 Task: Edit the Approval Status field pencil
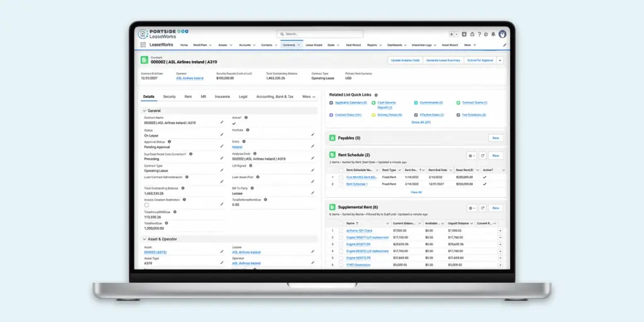click(222, 146)
